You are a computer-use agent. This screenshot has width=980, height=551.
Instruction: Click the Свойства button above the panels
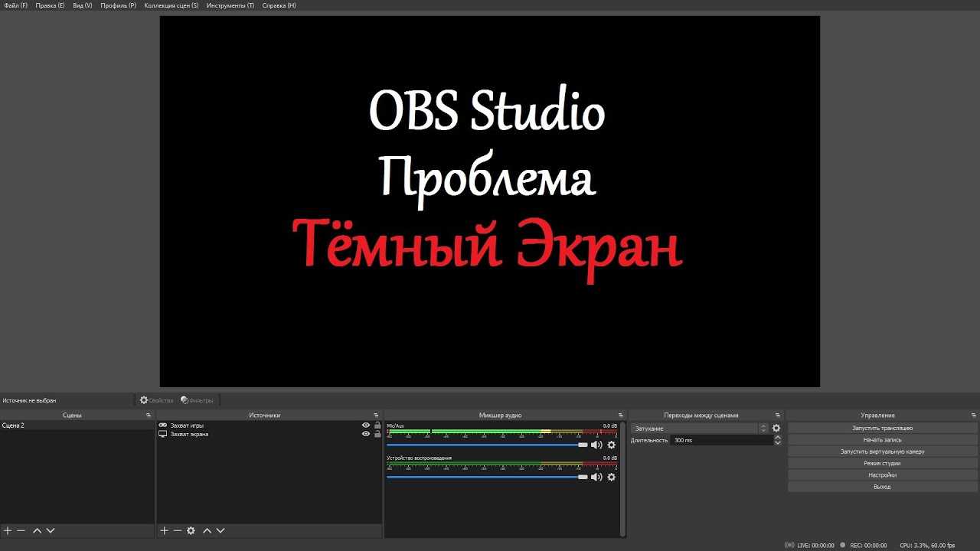pyautogui.click(x=156, y=400)
